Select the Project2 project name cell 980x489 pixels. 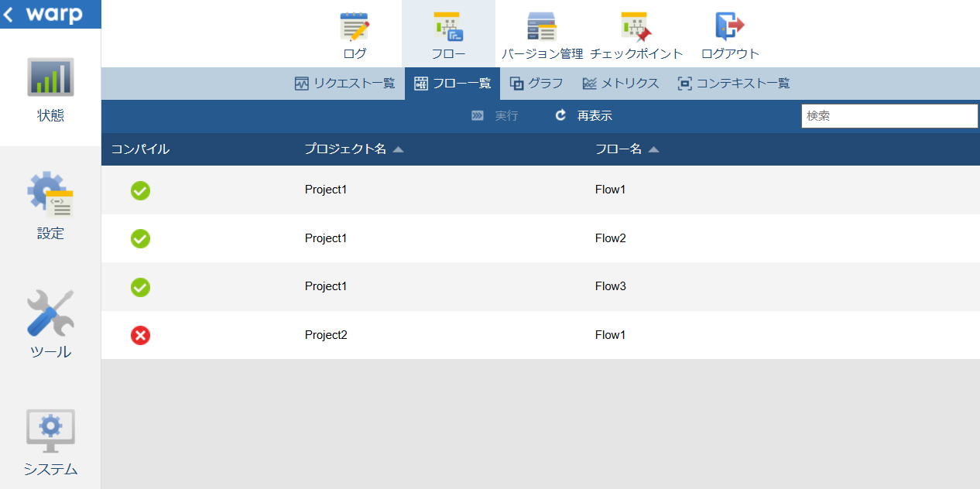[326, 335]
